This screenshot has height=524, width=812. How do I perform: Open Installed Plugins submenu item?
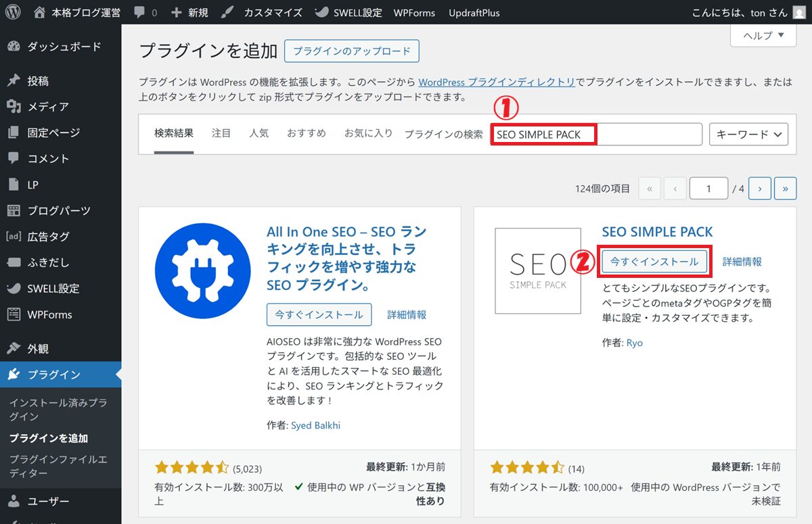58,409
